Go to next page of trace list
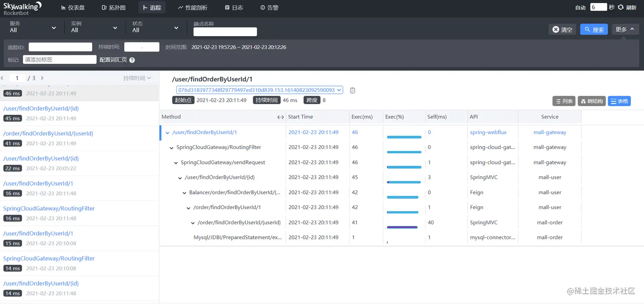Viewport: 644px width, 304px height. 42,78
